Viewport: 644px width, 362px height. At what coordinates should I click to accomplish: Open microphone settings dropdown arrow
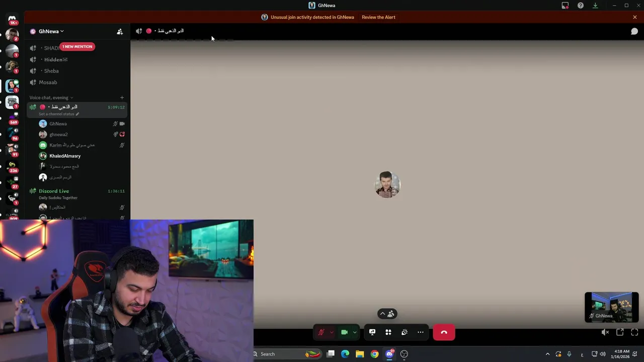click(332, 332)
